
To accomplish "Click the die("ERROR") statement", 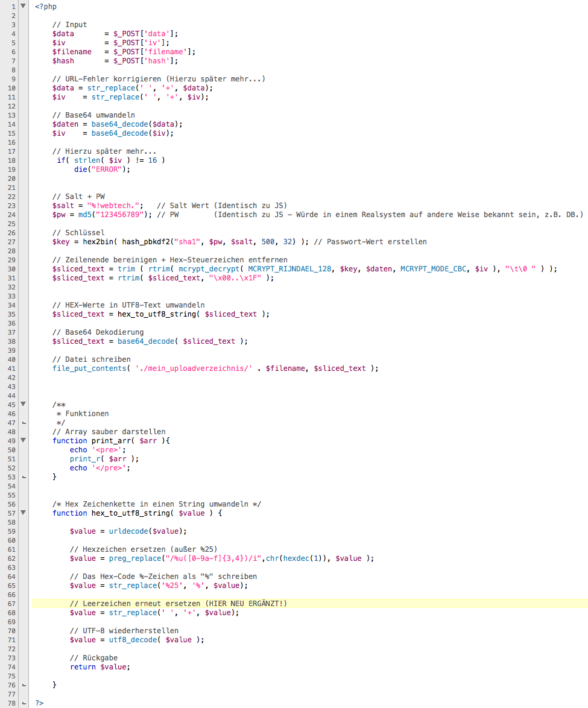I will [102, 170].
